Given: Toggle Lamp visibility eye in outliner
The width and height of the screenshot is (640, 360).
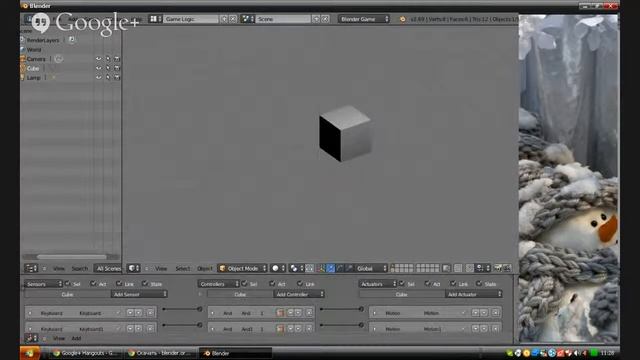Looking at the screenshot, I should pyautogui.click(x=98, y=77).
